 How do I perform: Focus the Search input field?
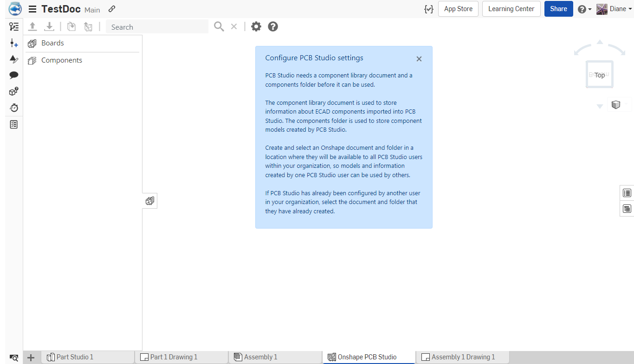157,27
